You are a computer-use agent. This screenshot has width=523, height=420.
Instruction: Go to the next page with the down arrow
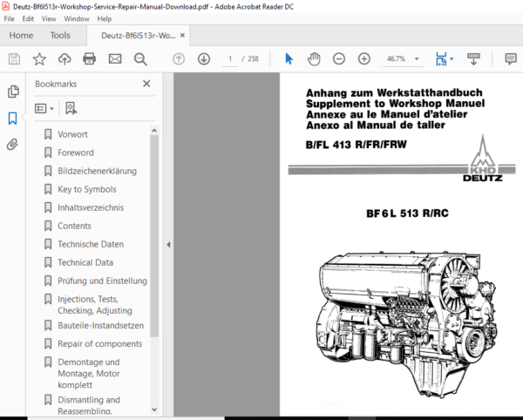[x=204, y=59]
